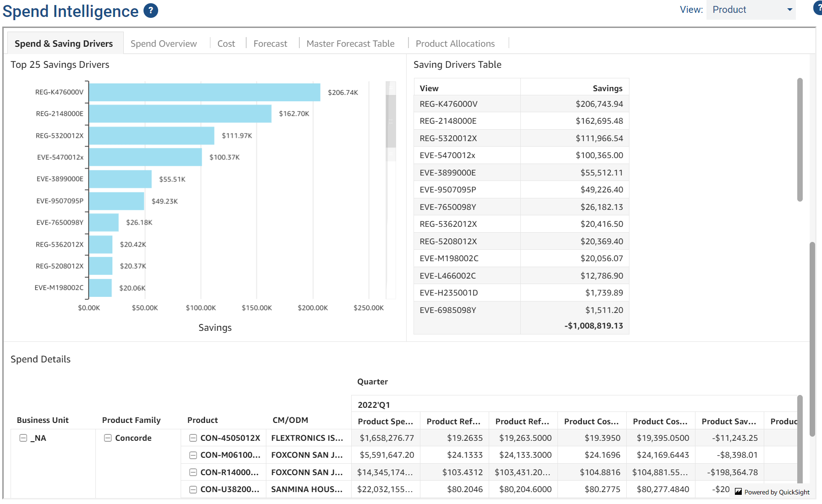
Task: Click the EVE-5470012x savings bar
Action: click(145, 157)
